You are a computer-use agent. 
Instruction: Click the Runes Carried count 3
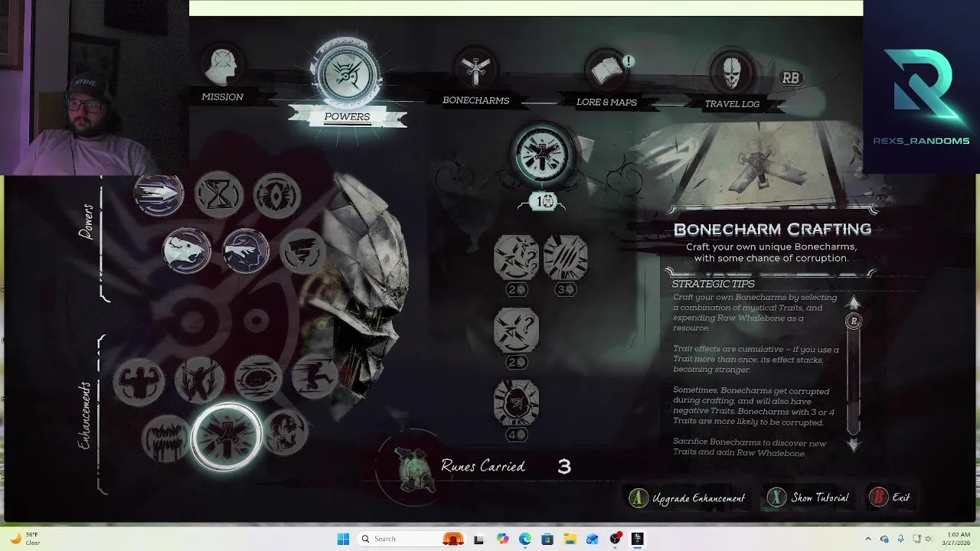tap(564, 467)
